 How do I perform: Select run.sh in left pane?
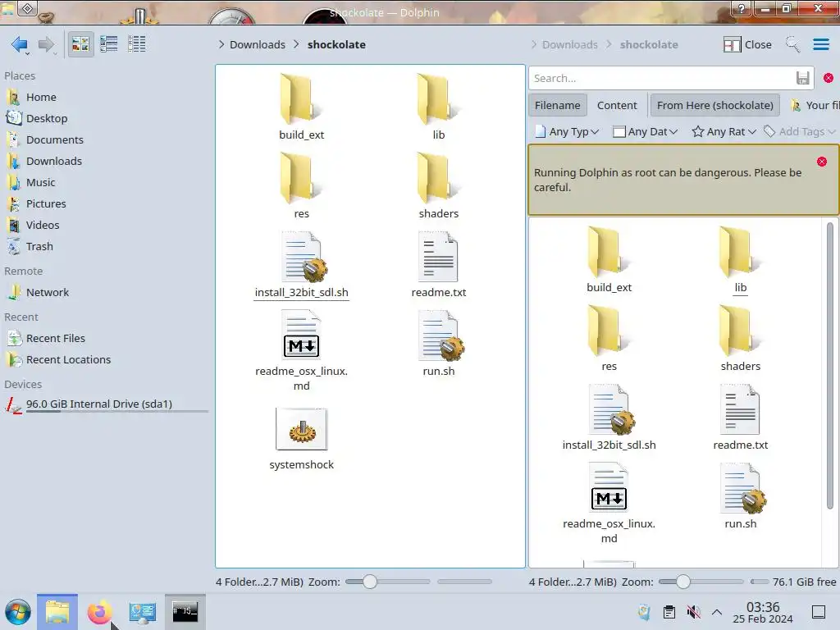tap(438, 343)
